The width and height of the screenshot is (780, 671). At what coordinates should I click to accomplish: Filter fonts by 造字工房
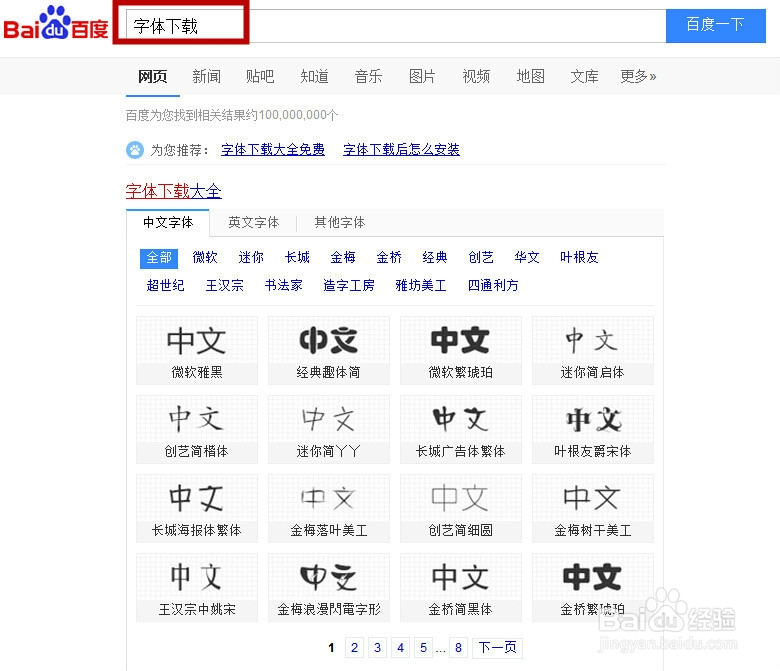coord(349,286)
